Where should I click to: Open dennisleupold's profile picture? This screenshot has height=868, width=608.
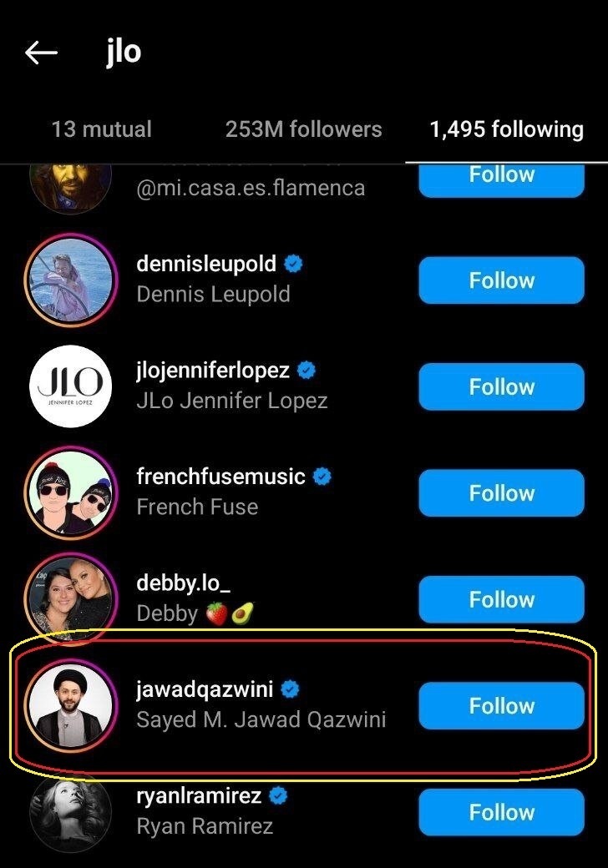pos(70,280)
